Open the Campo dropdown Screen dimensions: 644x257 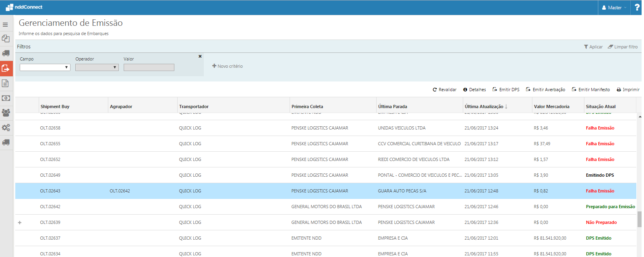pyautogui.click(x=45, y=67)
